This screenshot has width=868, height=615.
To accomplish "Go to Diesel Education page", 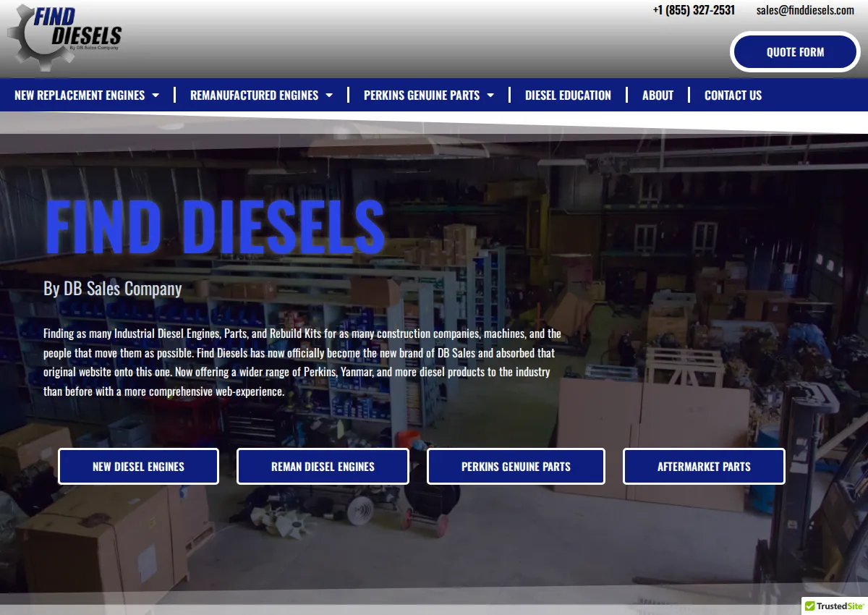I will (568, 96).
